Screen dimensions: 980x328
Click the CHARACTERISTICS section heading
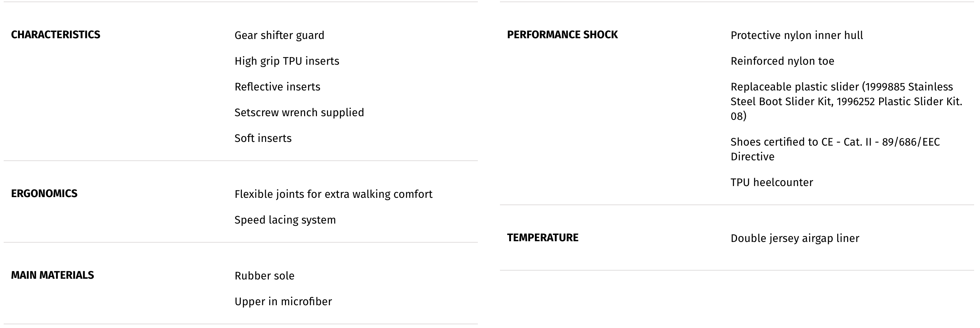[x=56, y=35]
